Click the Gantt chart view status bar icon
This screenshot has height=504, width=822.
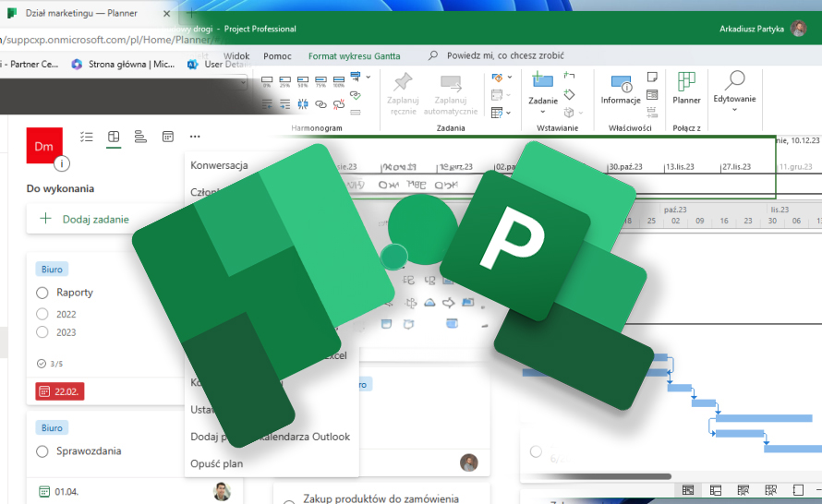pos(688,490)
